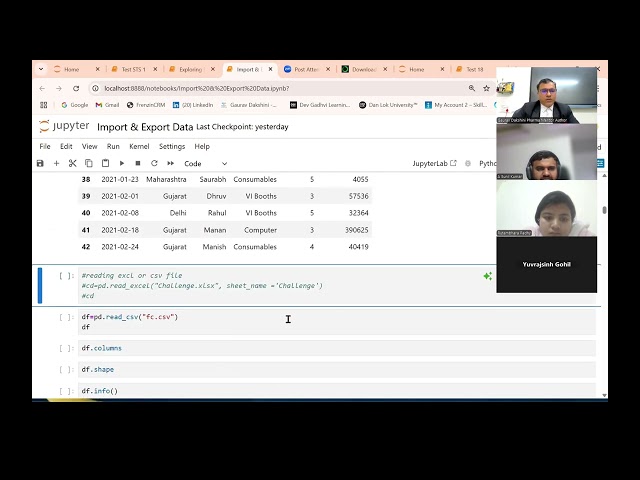
Task: Open the FrenzinCRM bookmark
Action: tap(146, 105)
